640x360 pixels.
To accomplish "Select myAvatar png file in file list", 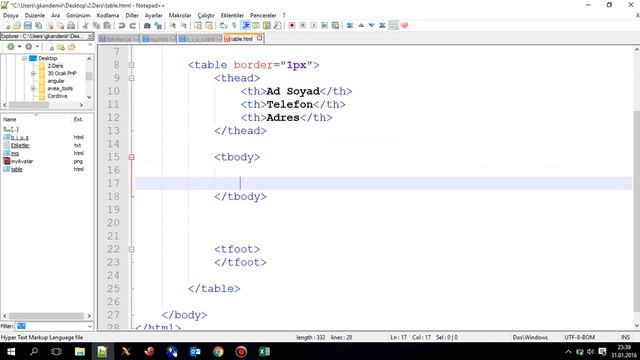I will pyautogui.click(x=22, y=161).
